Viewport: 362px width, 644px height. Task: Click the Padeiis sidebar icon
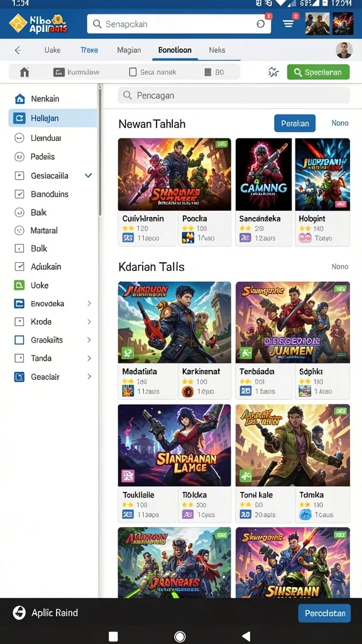pyautogui.click(x=19, y=157)
